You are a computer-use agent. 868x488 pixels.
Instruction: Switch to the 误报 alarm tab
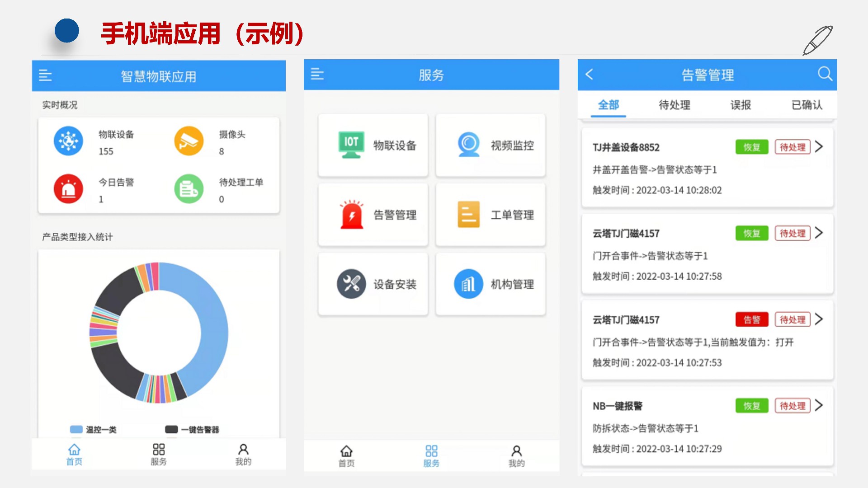click(x=741, y=105)
